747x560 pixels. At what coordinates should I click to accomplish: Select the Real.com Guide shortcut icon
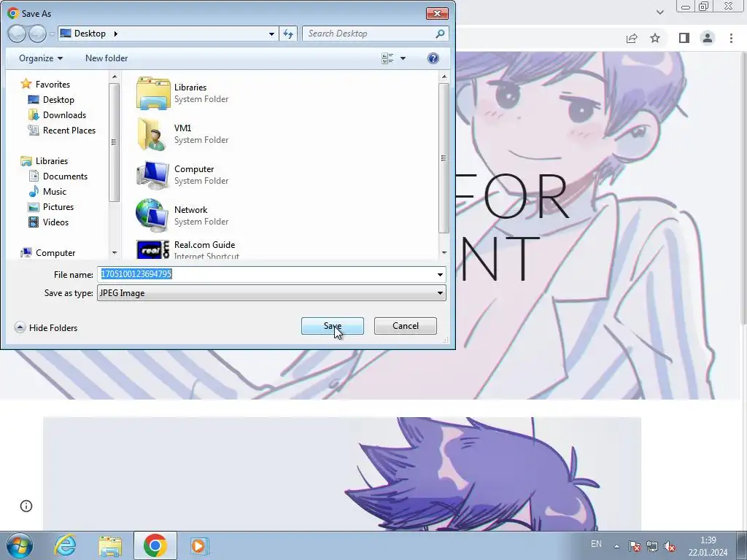[x=153, y=249]
